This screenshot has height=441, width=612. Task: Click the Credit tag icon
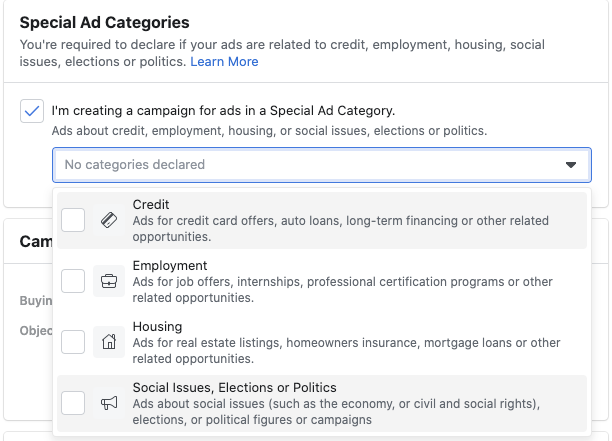click(109, 221)
